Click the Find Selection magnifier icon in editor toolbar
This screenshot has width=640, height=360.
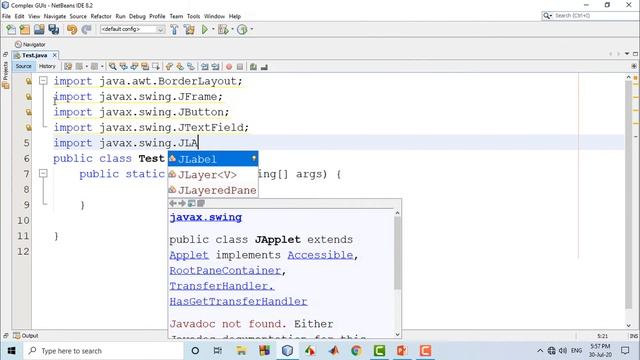click(112, 67)
